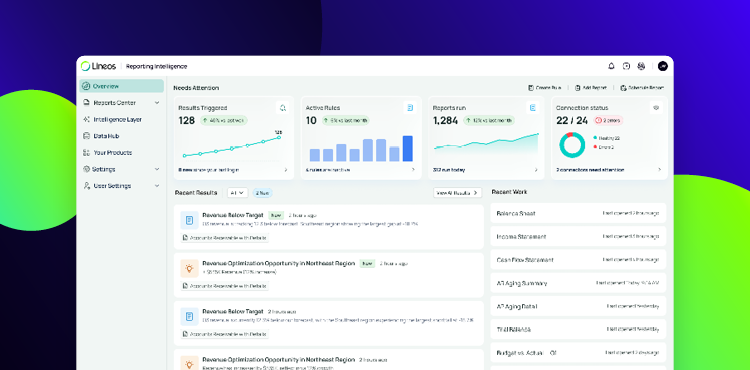The image size is (750, 370).
Task: Open Trial Balance in Recent Work
Action: (578, 329)
